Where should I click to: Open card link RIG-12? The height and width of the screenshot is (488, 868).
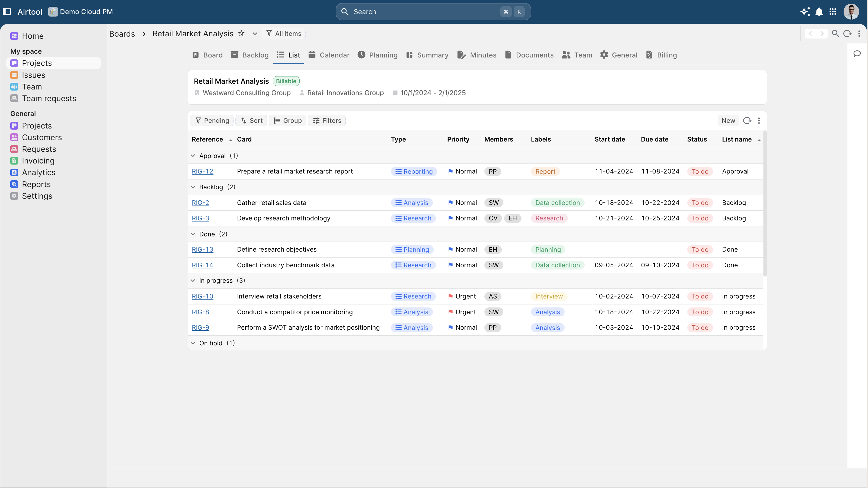point(203,171)
